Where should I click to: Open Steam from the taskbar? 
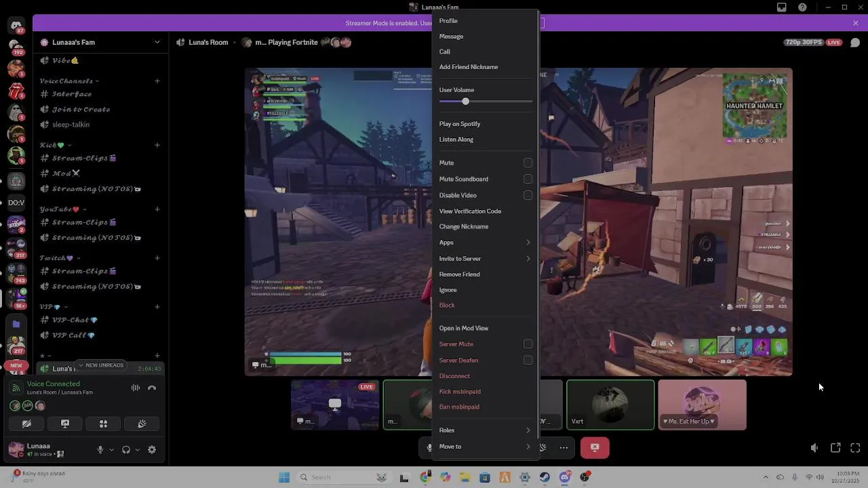point(545,477)
